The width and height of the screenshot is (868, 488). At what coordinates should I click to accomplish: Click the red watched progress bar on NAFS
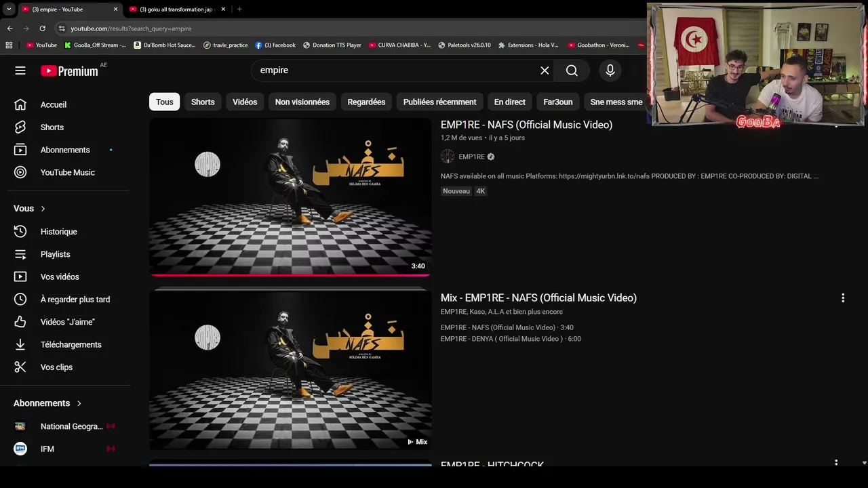[x=290, y=275]
